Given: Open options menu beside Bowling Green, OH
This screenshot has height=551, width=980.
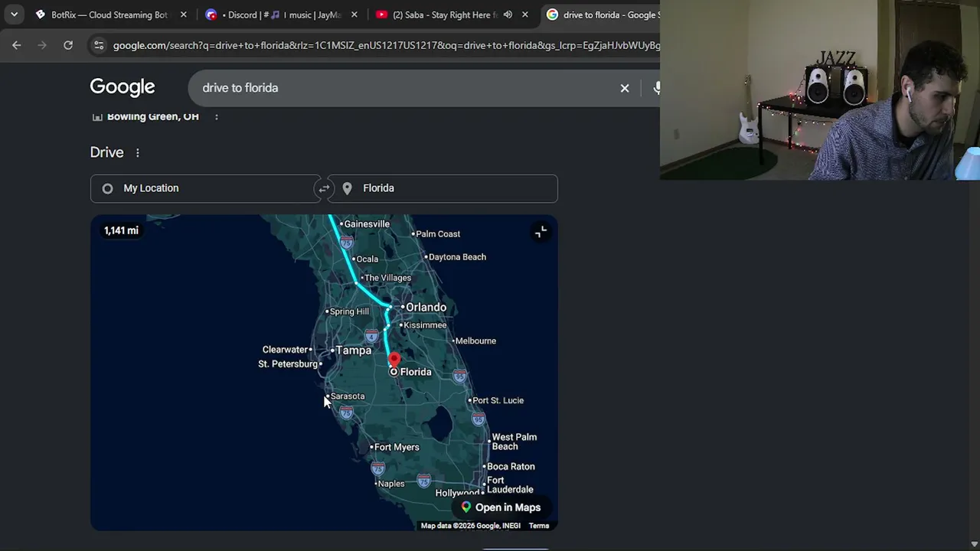Looking at the screenshot, I should click(x=216, y=116).
